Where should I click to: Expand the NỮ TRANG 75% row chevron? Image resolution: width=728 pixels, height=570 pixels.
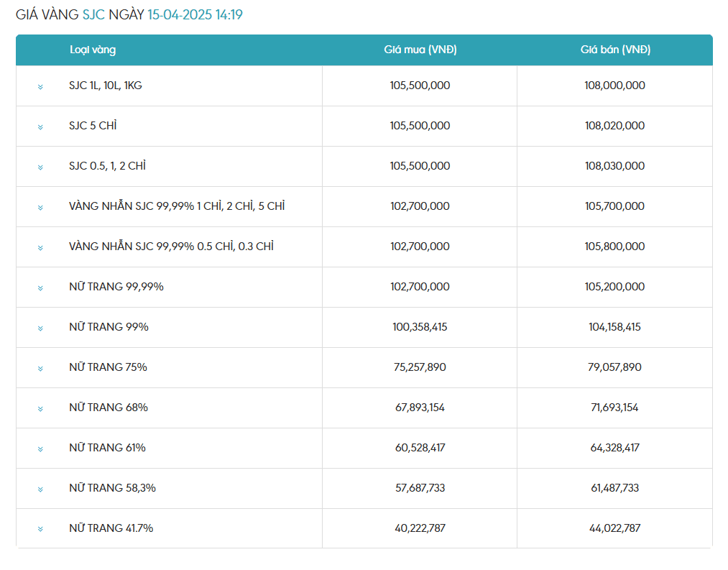click(x=40, y=369)
